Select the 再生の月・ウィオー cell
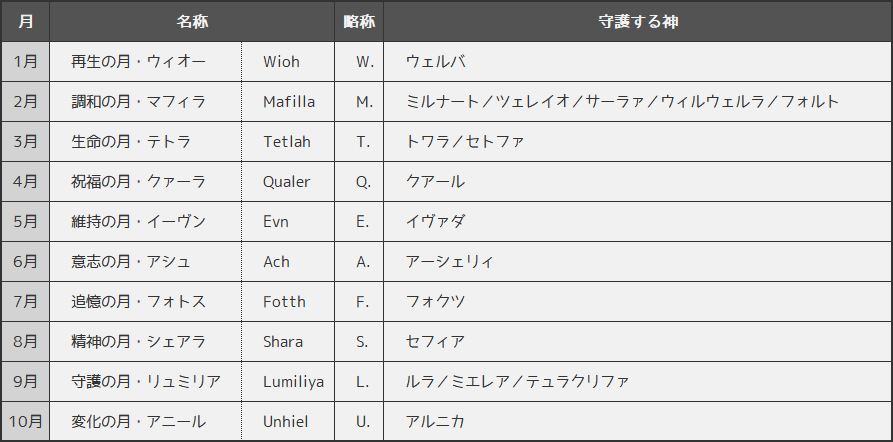Image resolution: width=893 pixels, height=442 pixels. click(138, 62)
